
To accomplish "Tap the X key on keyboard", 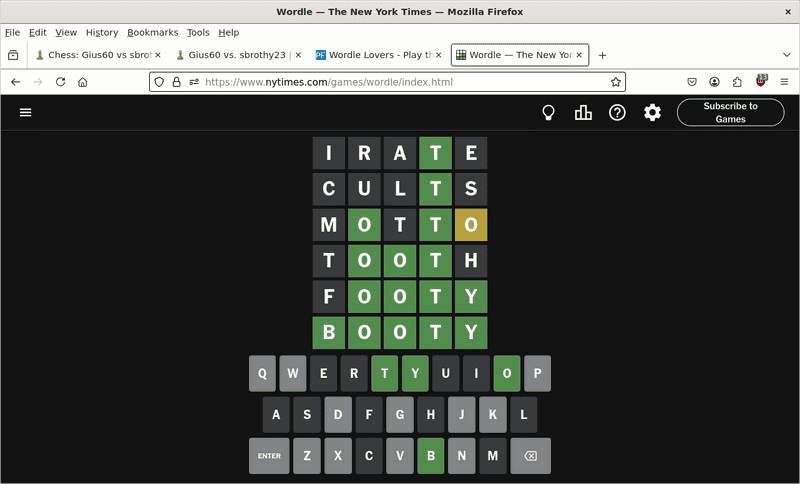I will (338, 456).
